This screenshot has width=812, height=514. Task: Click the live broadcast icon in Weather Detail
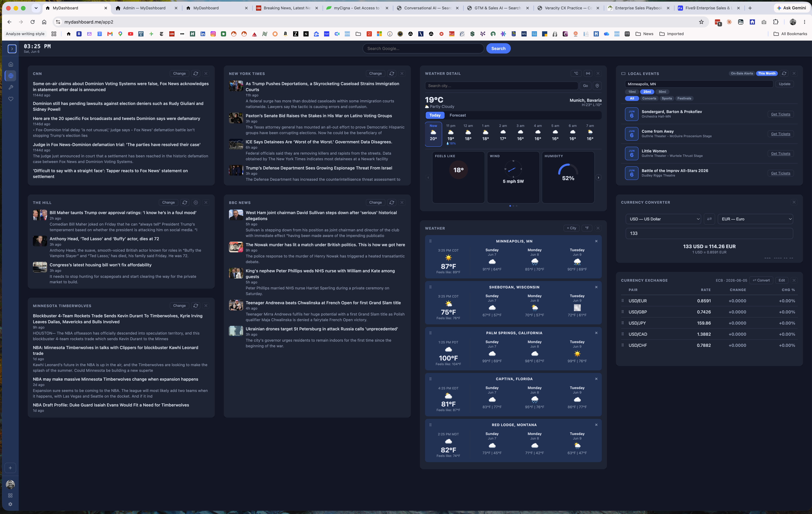point(588,73)
